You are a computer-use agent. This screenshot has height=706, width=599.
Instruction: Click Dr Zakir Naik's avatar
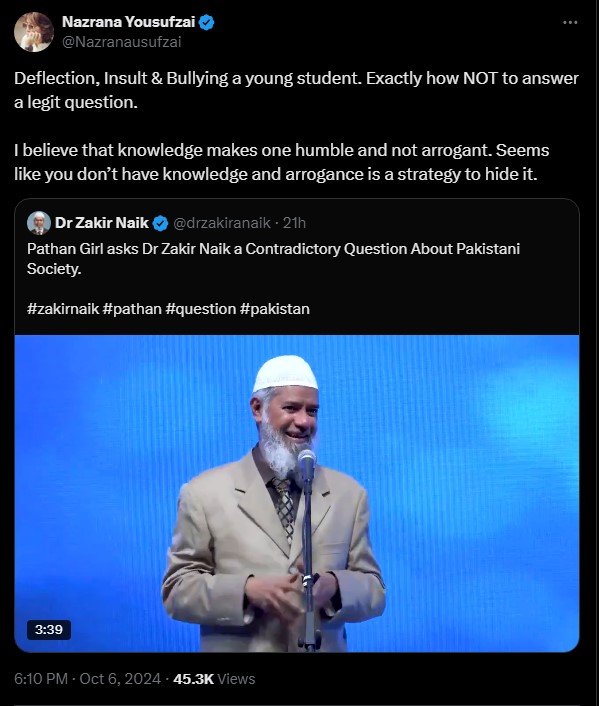point(39,223)
